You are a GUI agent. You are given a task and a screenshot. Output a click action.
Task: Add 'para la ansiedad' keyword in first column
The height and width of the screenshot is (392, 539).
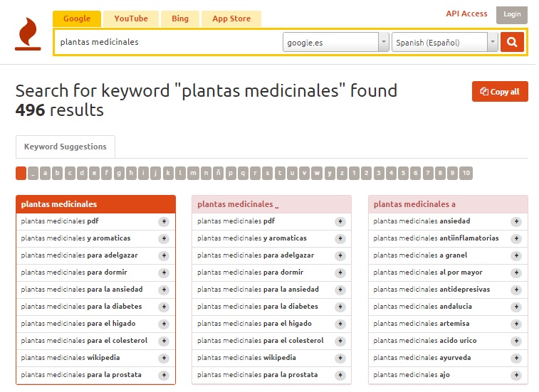(164, 290)
